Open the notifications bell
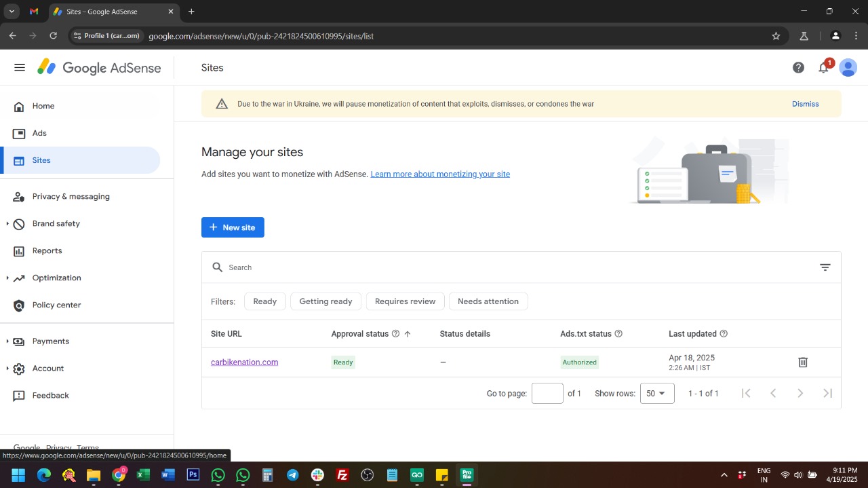The width and height of the screenshot is (868, 488). 823,68
